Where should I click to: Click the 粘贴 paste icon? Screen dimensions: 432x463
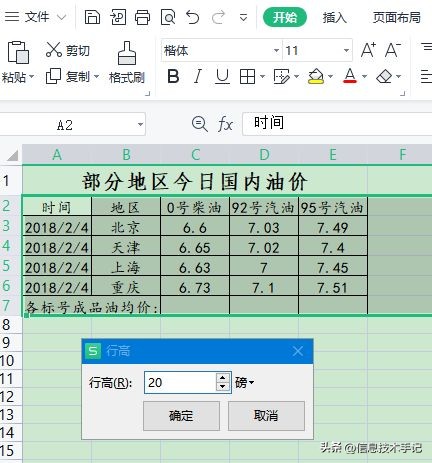(x=18, y=52)
